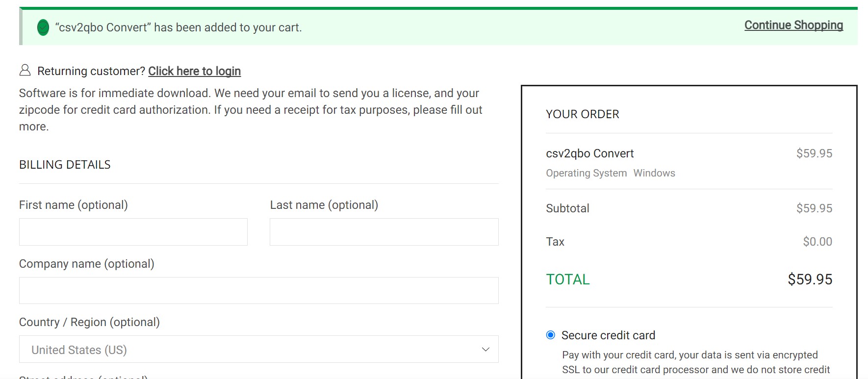Click the Tax amount $0.00
Screen dimensions: 868x379
pos(817,242)
